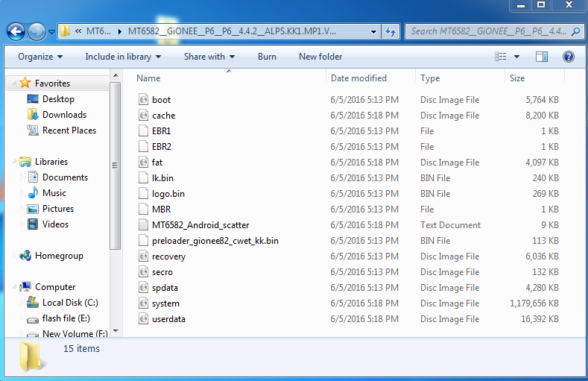Select the secro disc image icon
This screenshot has height=381, width=588.
point(143,272)
